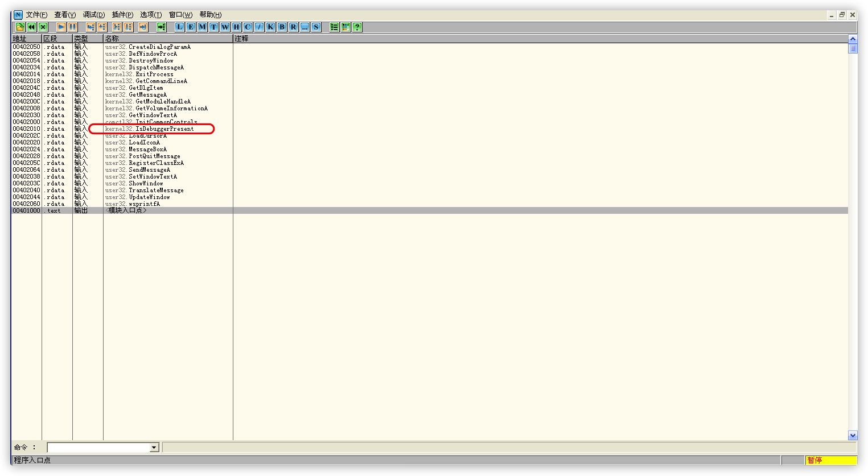
Task: Show Executable modules via the E button
Action: pos(191,27)
